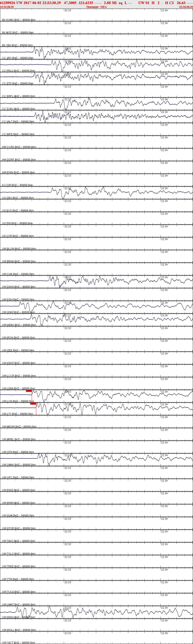193x644 pixels.
Task: Click the coordinates 47.3005 -121.6235
Action: click(79, 3)
